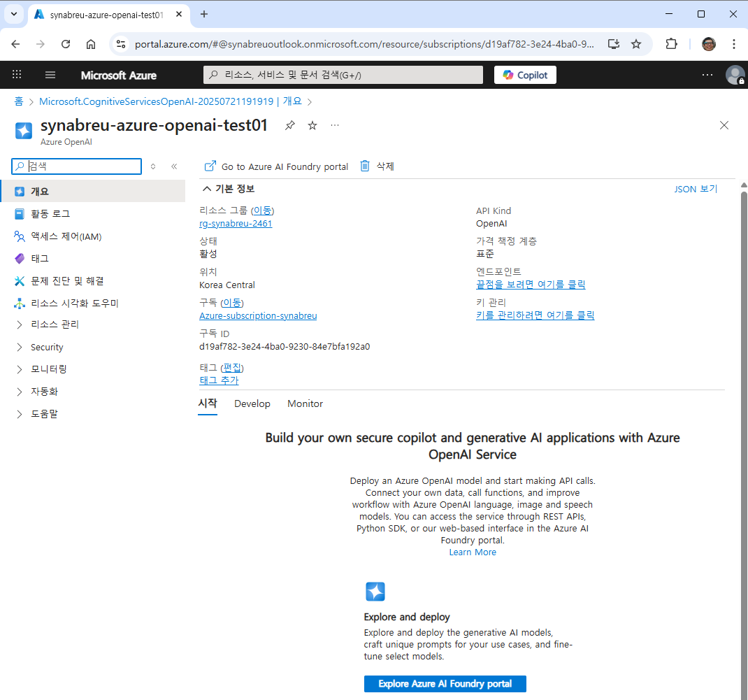The height and width of the screenshot is (700, 748).
Task: Click the 태그 추가 link
Action: (x=219, y=380)
